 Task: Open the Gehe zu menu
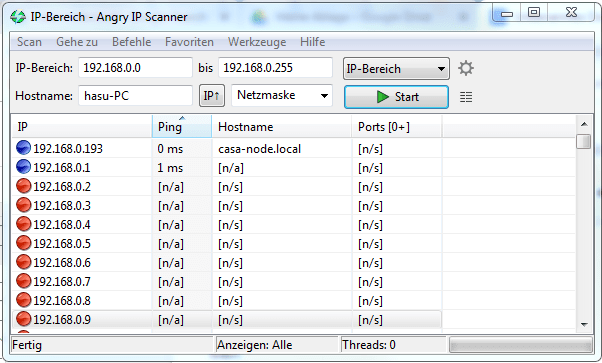pos(77,42)
